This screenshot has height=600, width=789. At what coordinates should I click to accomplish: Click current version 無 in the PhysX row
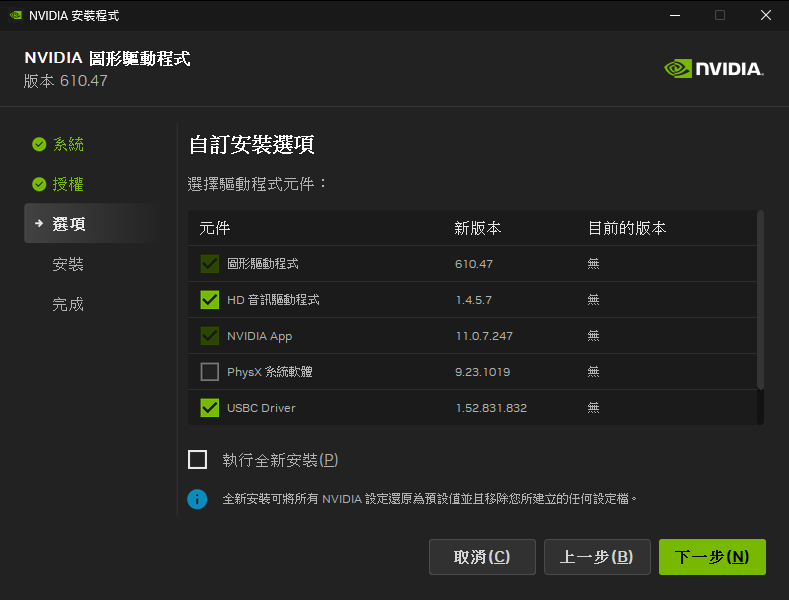(593, 372)
